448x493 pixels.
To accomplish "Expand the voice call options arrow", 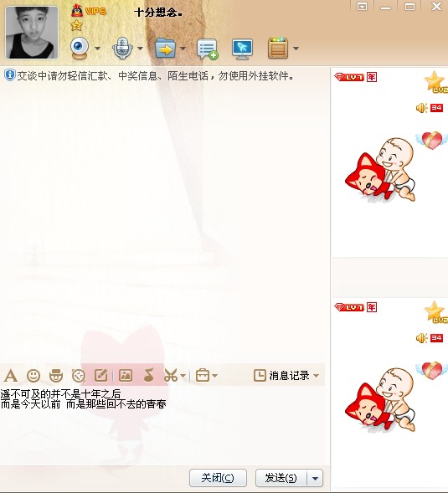I will click(x=141, y=49).
